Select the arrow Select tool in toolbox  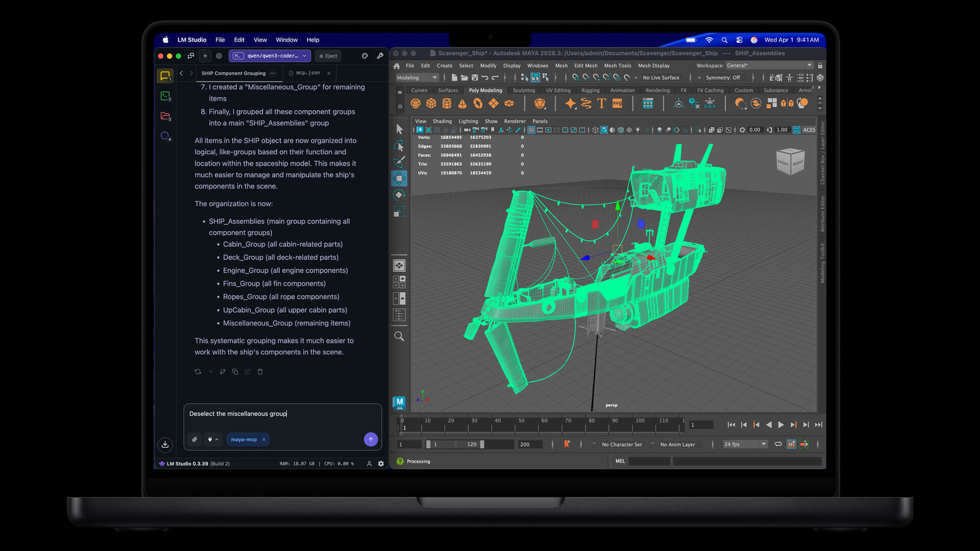tap(399, 130)
